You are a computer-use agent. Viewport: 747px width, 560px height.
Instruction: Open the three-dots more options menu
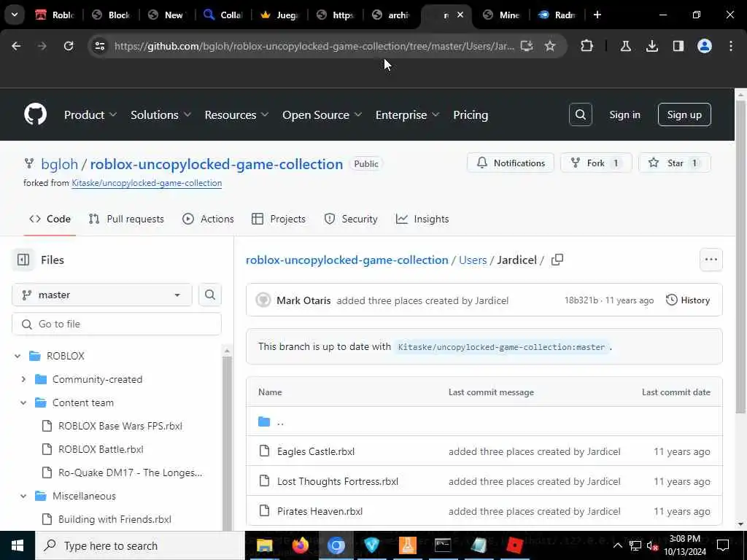tap(711, 260)
